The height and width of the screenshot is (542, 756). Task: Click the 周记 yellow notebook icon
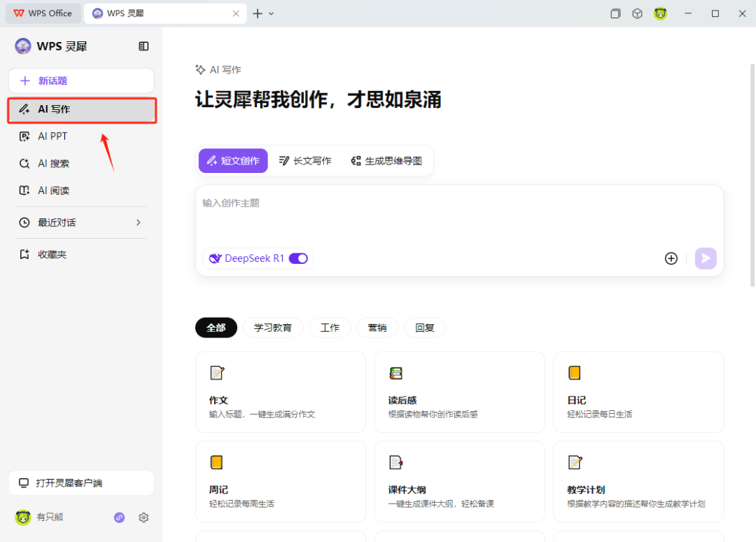(216, 462)
